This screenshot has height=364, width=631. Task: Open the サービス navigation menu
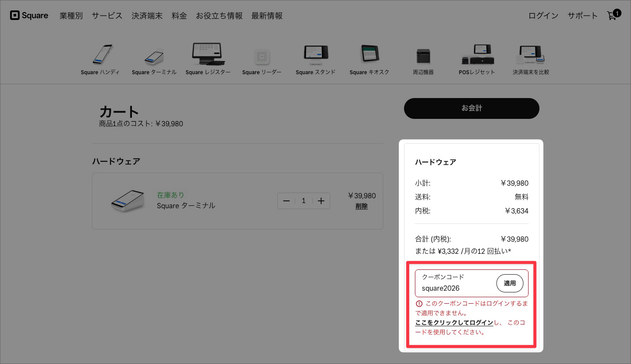[107, 16]
